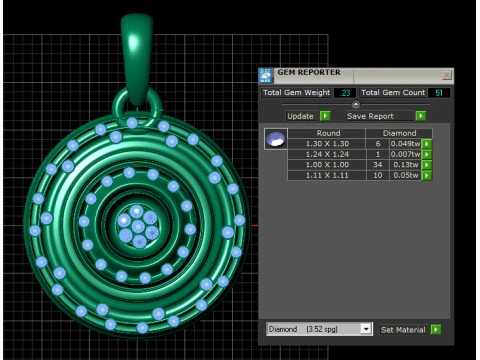Image resolution: width=480 pixels, height=360 pixels.
Task: Click the Save Report label
Action: 370,116
